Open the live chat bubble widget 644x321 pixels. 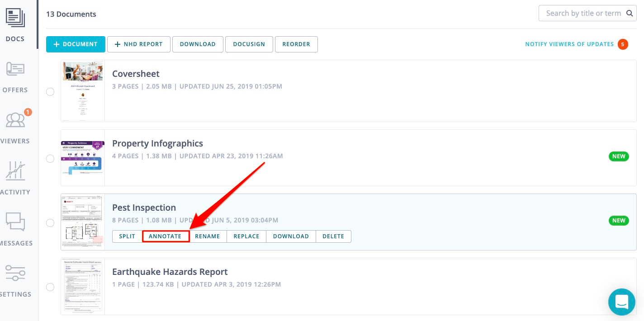click(622, 302)
